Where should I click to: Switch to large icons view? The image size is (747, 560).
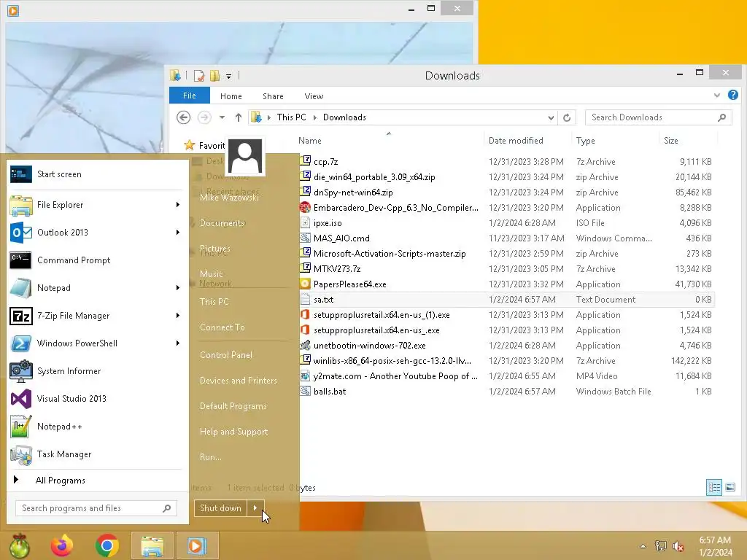[x=730, y=487]
